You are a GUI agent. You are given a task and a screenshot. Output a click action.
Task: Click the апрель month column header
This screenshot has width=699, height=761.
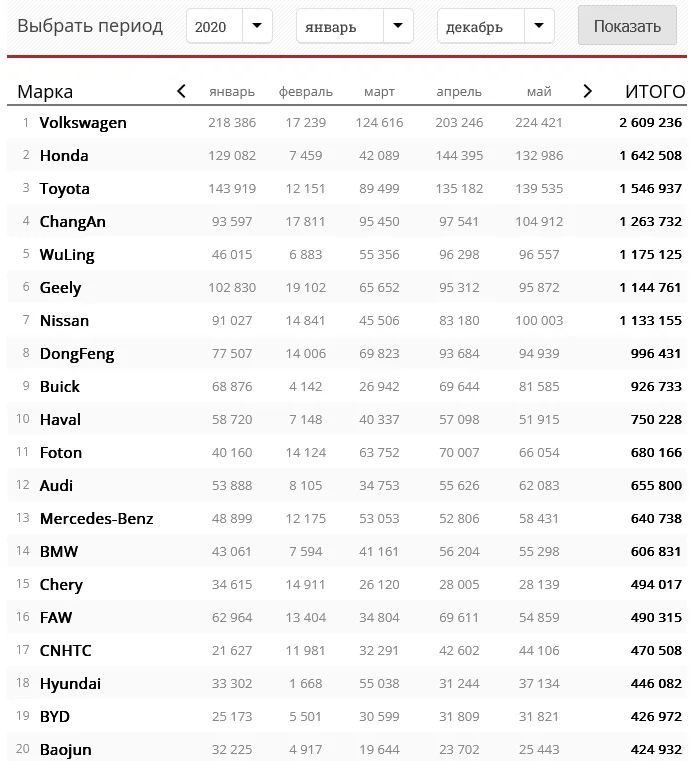coord(459,91)
